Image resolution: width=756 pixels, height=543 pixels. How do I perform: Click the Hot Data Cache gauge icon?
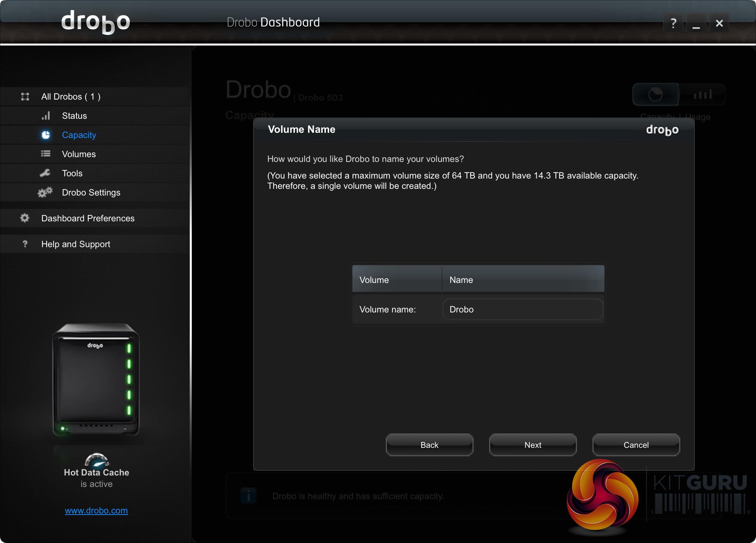pyautogui.click(x=97, y=460)
